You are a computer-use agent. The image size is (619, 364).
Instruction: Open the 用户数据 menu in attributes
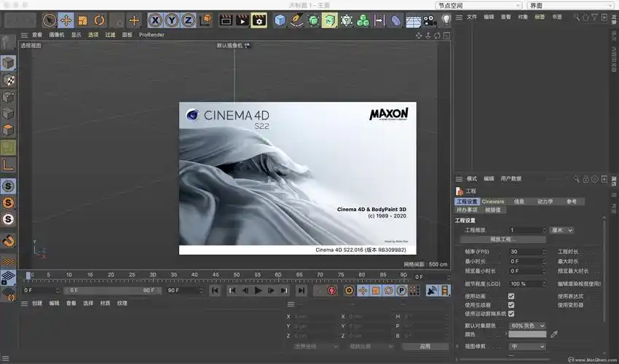point(510,178)
